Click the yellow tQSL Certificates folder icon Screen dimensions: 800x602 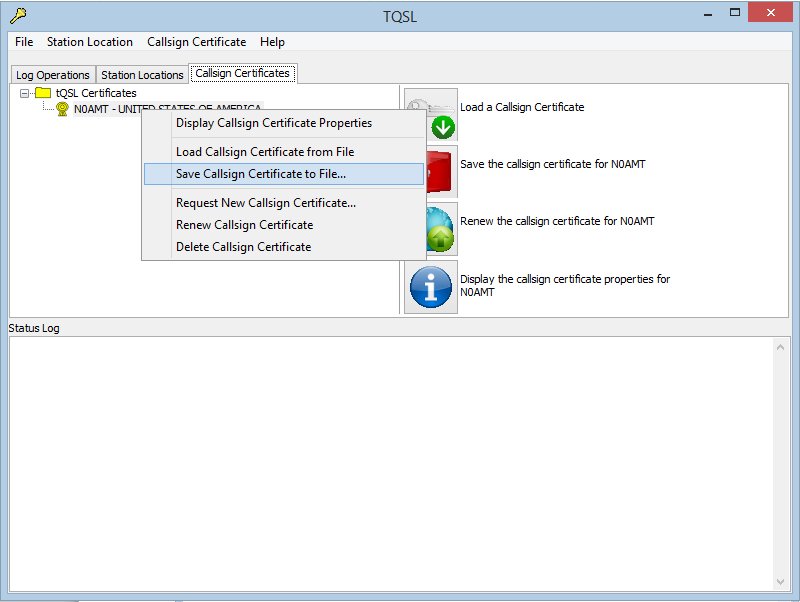coord(43,93)
